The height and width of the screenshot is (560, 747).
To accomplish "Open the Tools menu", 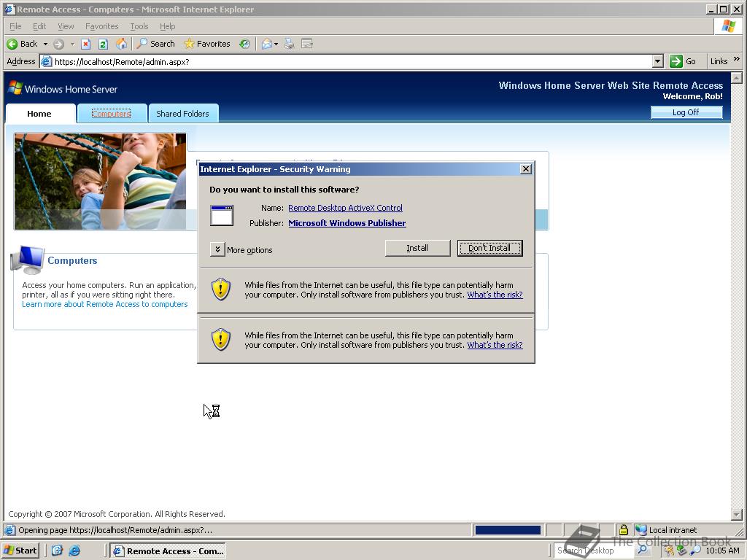I will pos(139,26).
